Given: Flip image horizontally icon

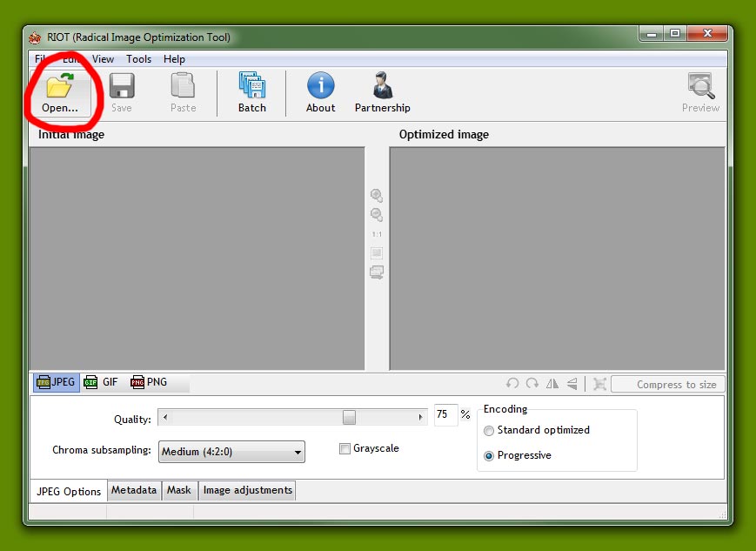Looking at the screenshot, I should [x=552, y=384].
